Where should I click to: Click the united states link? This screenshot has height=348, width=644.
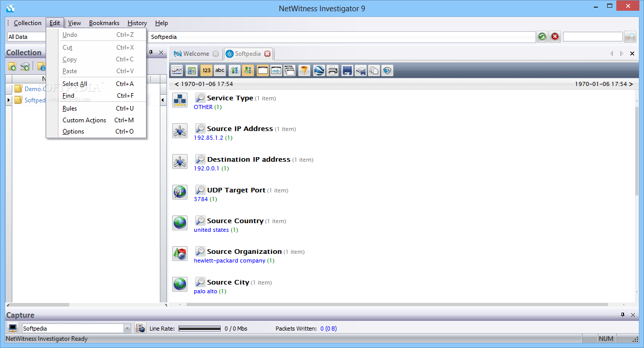[211, 230]
